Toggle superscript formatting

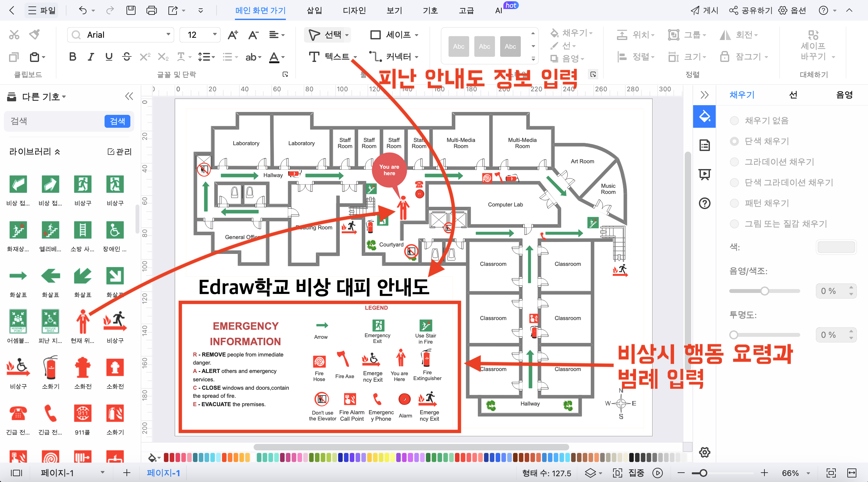tap(145, 57)
